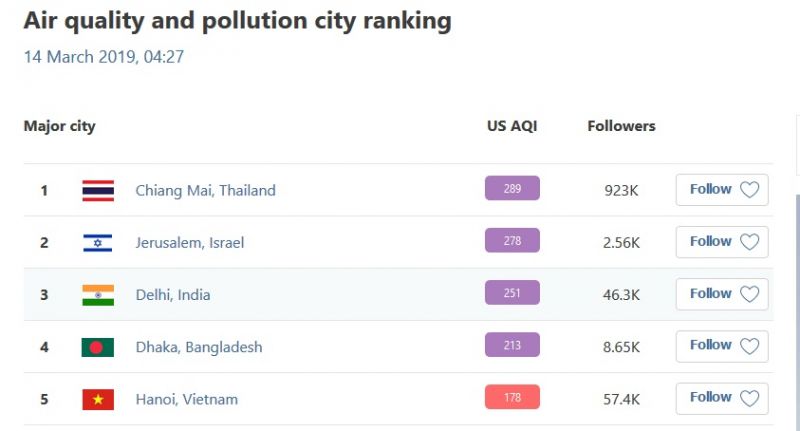Screen dimensions: 800x431
Task: Click the India flag icon
Action: 98,294
